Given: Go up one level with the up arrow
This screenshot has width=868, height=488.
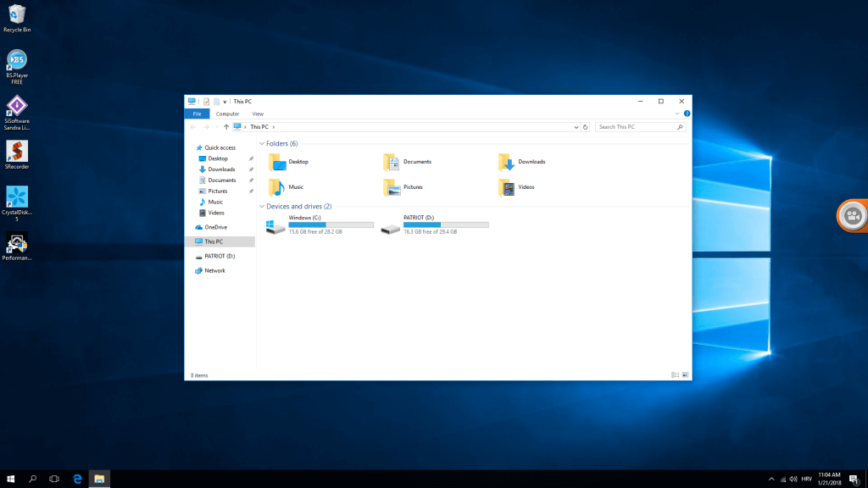Looking at the screenshot, I should [226, 127].
